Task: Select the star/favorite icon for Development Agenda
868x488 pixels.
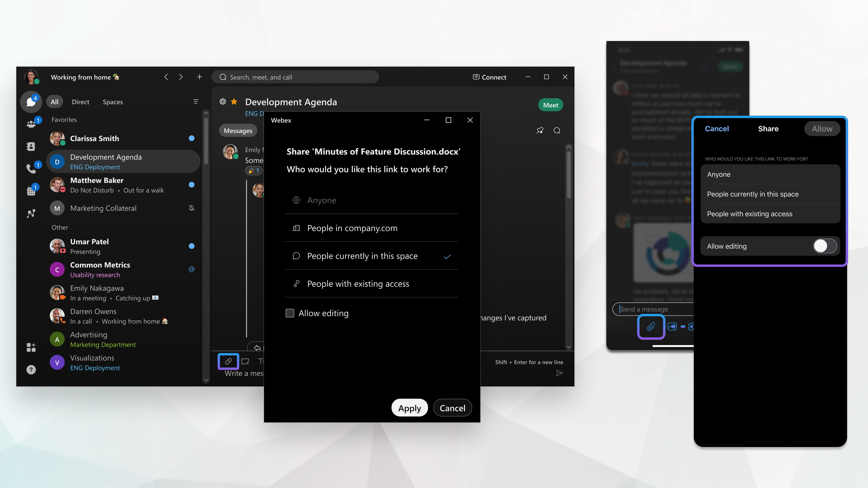Action: 236,101
